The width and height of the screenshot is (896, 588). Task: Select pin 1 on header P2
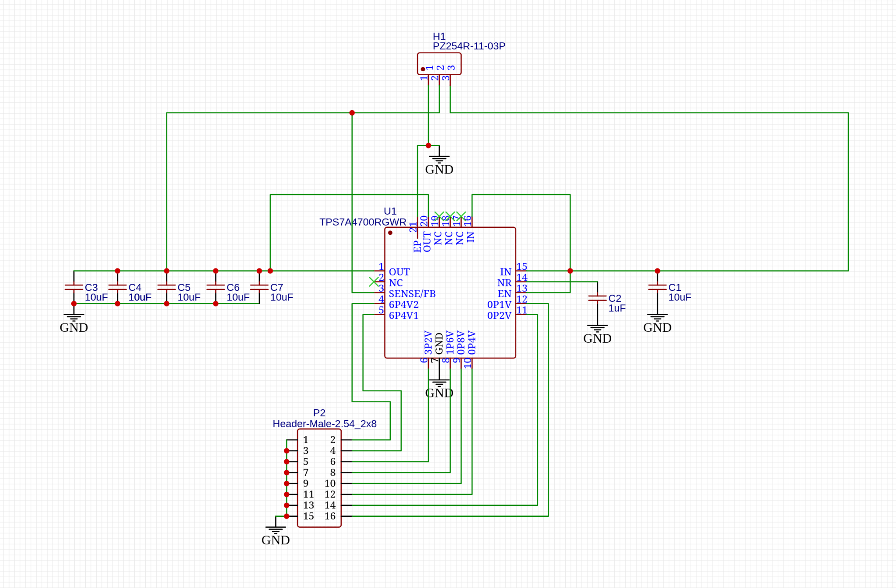(x=305, y=440)
